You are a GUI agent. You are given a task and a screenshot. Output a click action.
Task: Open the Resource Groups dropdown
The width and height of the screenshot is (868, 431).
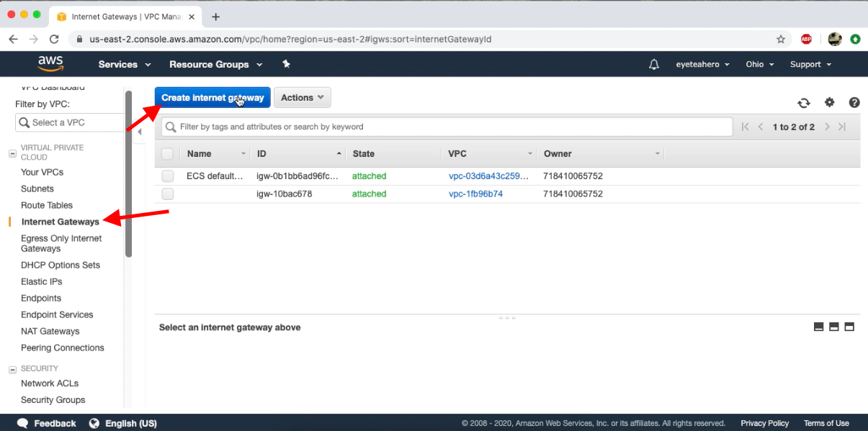point(215,64)
